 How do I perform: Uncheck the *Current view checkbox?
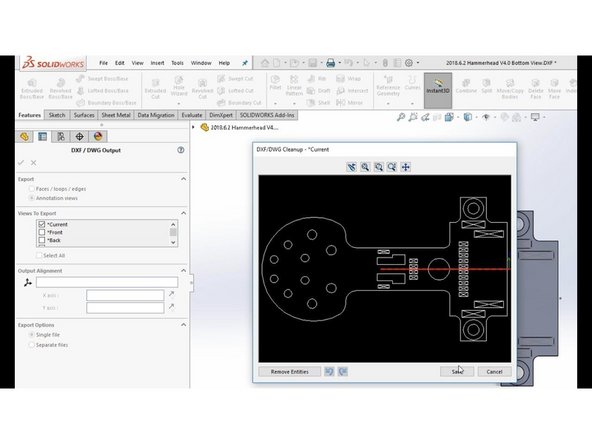[42, 224]
